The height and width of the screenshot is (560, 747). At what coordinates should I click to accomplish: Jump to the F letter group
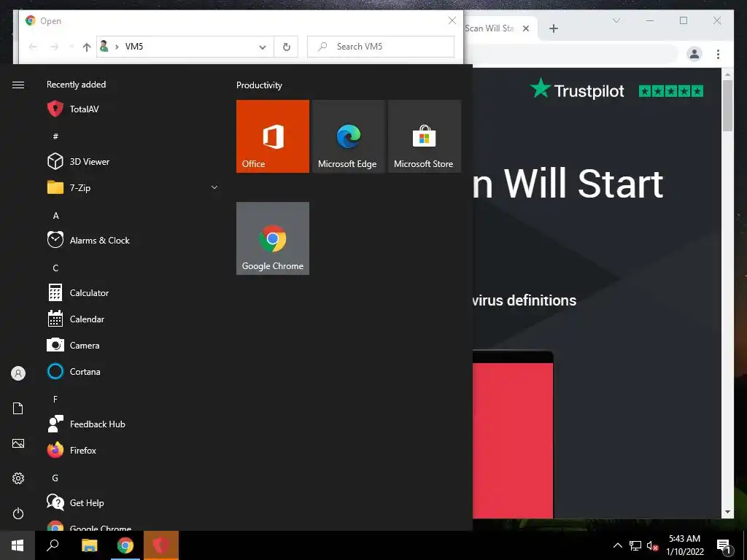tap(55, 399)
